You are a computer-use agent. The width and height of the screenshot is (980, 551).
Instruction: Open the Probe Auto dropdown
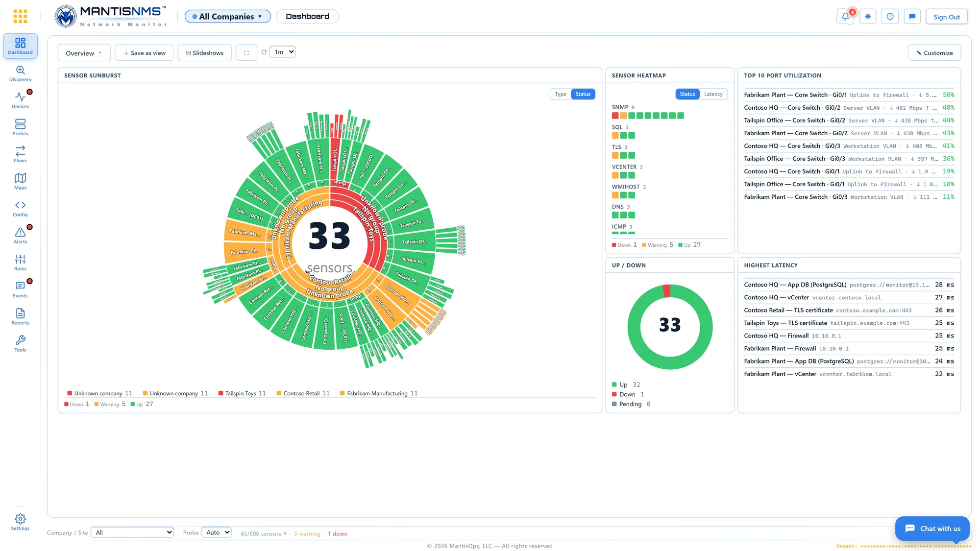click(x=216, y=532)
